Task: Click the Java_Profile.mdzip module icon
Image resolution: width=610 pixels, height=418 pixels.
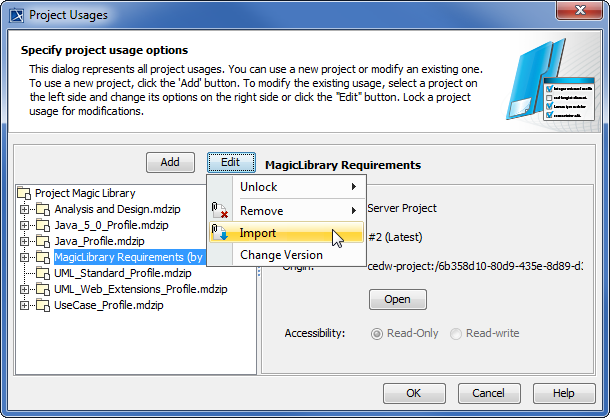Action: [x=43, y=241]
